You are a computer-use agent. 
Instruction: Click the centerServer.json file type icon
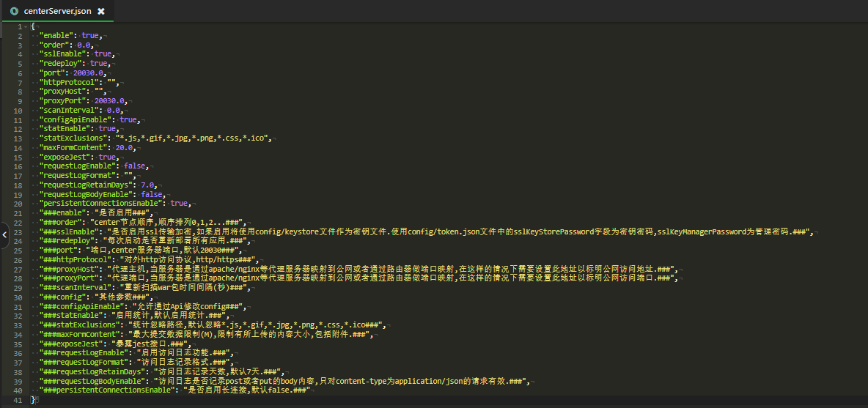pyautogui.click(x=14, y=11)
